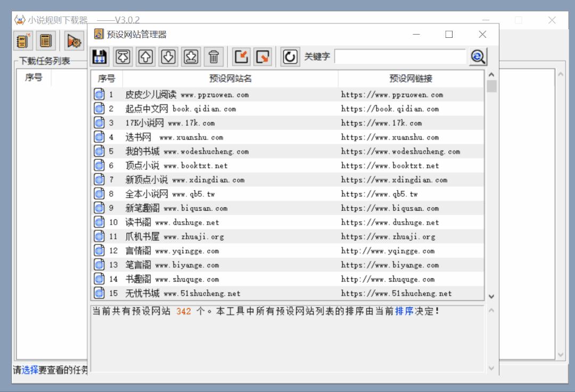
Task: Click the 预设网链接 column header
Action: (410, 79)
